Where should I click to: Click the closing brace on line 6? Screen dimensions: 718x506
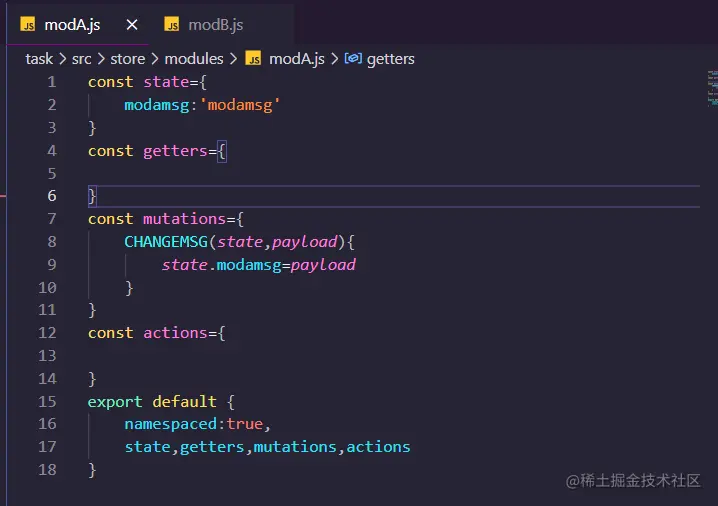click(92, 196)
